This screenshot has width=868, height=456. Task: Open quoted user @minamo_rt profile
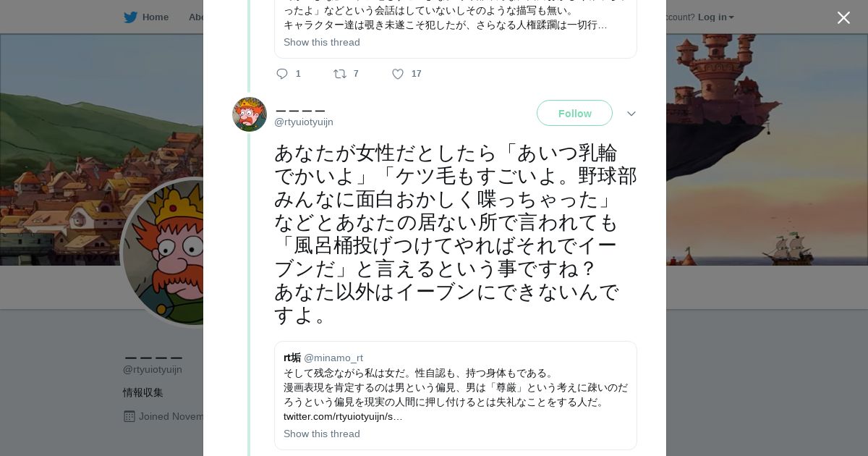333,358
